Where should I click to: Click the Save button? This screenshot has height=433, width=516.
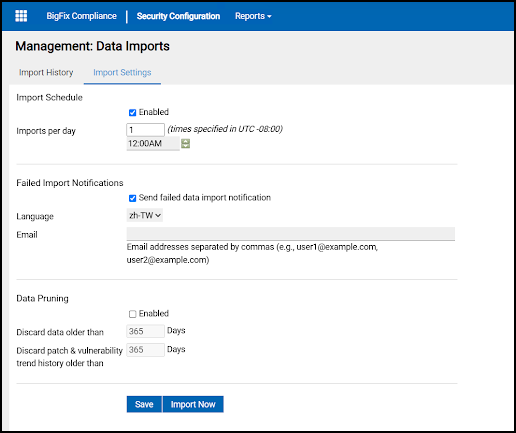(x=144, y=404)
